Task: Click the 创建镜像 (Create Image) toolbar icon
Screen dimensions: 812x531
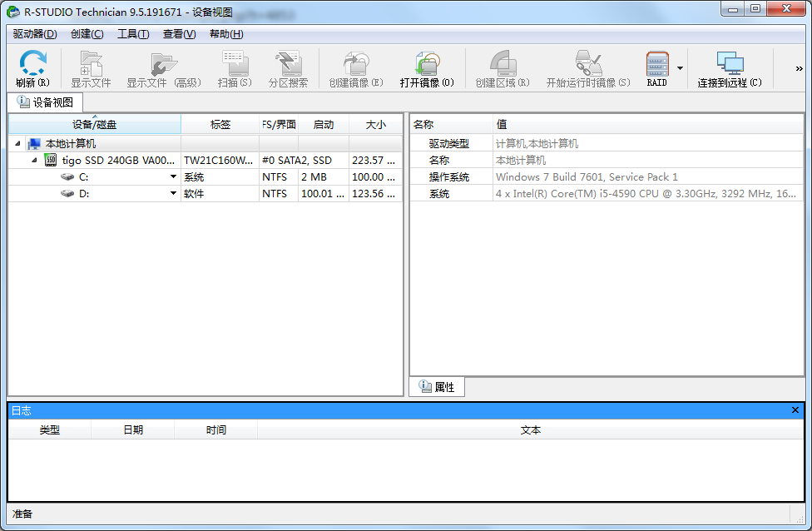Action: pos(356,68)
